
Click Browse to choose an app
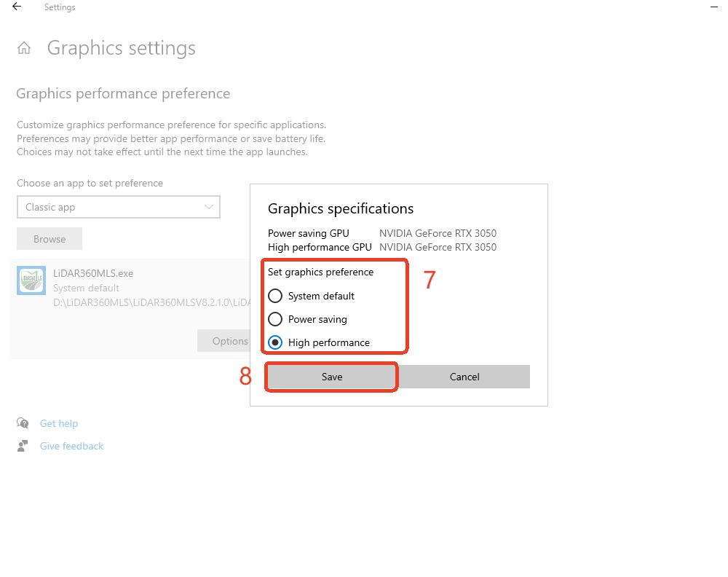coord(50,239)
